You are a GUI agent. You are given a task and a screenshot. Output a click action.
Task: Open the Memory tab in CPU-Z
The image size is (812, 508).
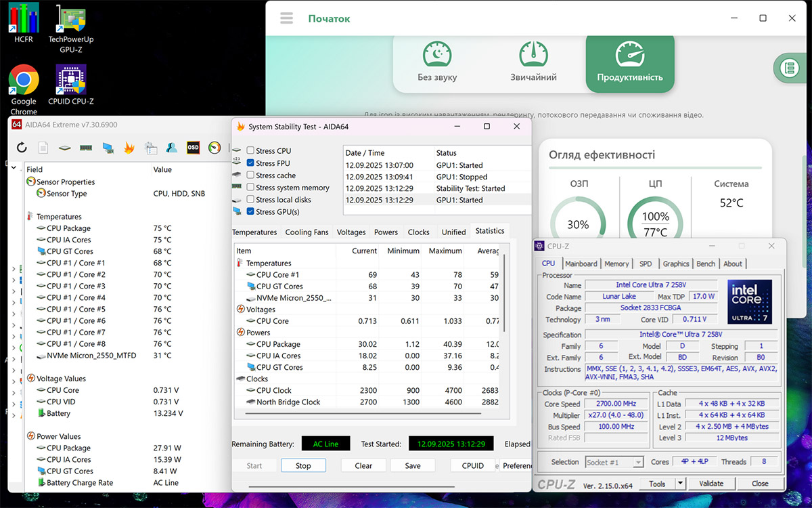(x=616, y=263)
